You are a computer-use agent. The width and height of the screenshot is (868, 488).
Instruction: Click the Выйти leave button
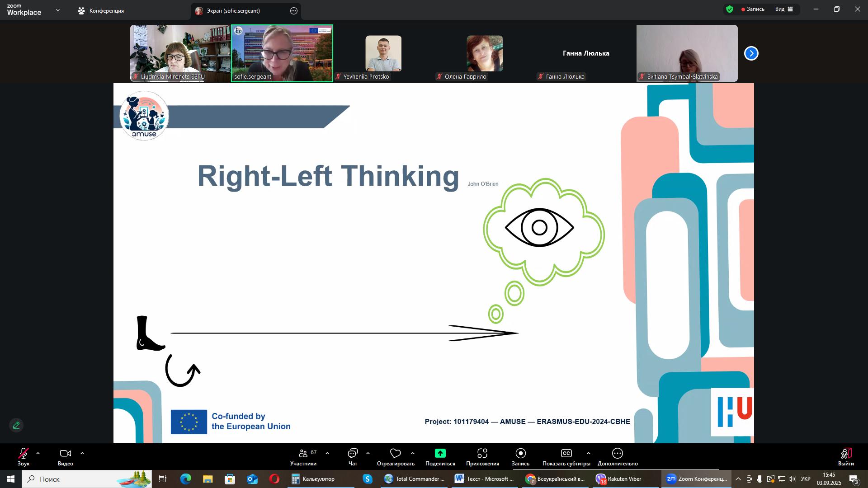[846, 456]
